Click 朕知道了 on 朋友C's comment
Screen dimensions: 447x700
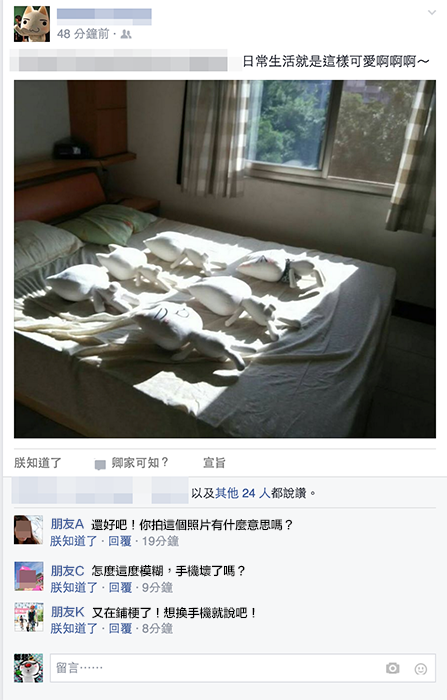[x=74, y=588]
